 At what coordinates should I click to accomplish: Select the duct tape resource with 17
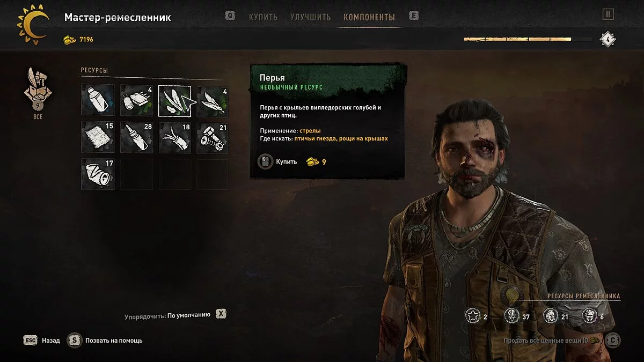point(98,174)
